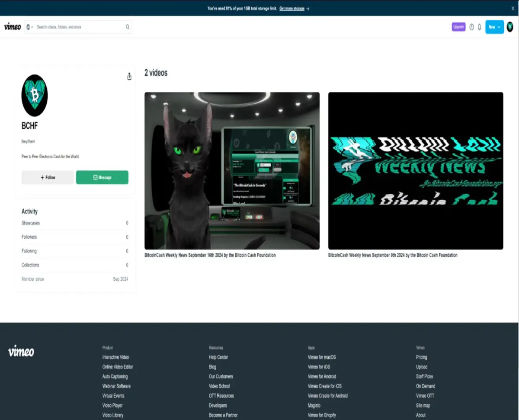
Task: Open Help Center footer link
Action: pyautogui.click(x=218, y=357)
